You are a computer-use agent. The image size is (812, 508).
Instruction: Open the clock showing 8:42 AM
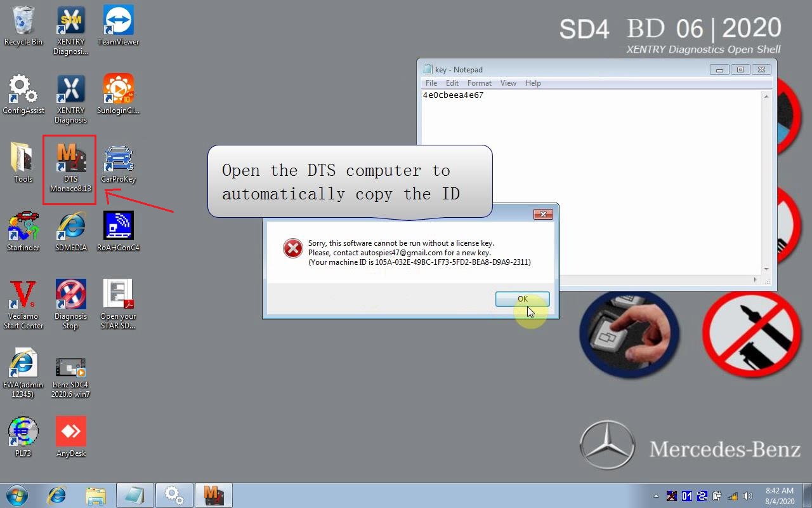(x=780, y=496)
